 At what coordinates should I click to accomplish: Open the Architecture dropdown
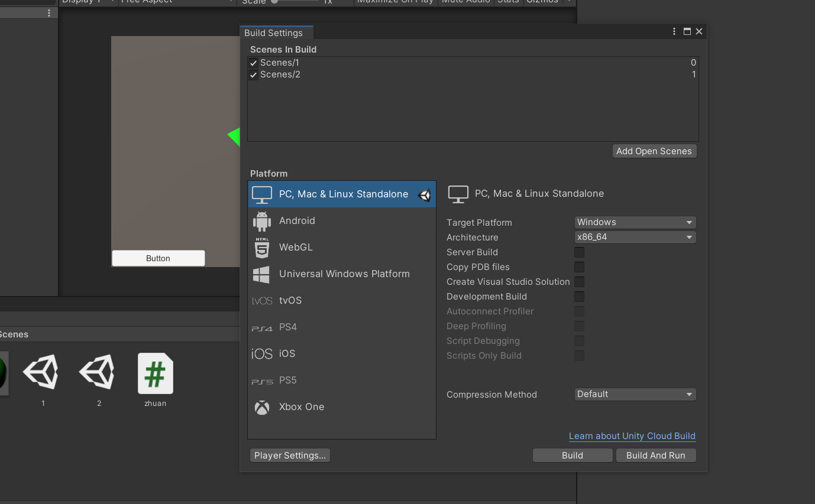tap(635, 237)
